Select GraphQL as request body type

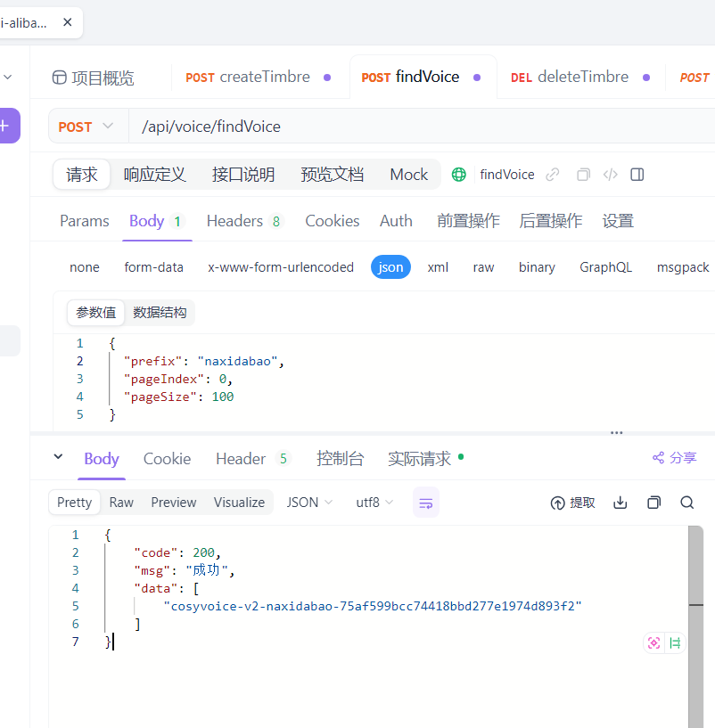[x=605, y=266]
